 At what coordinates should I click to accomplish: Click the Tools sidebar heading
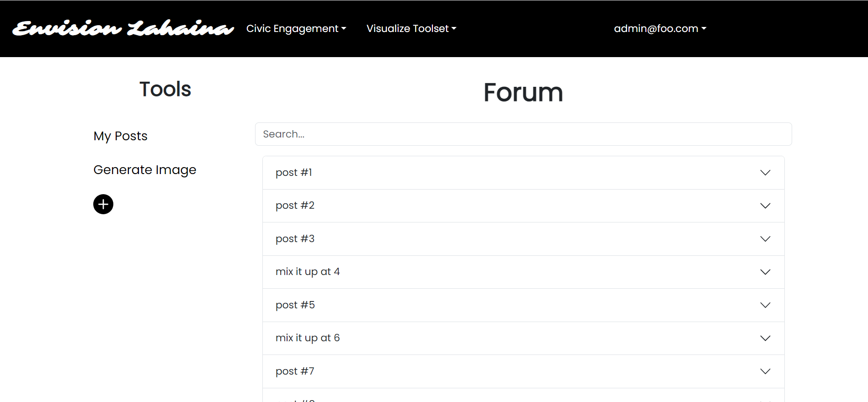165,89
